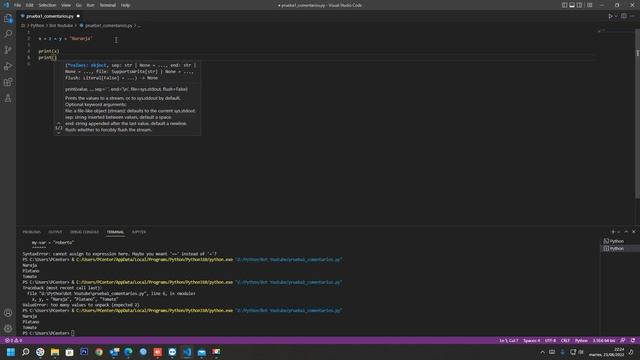Click Bot Youtube folder in breadcrumbs

[61, 25]
